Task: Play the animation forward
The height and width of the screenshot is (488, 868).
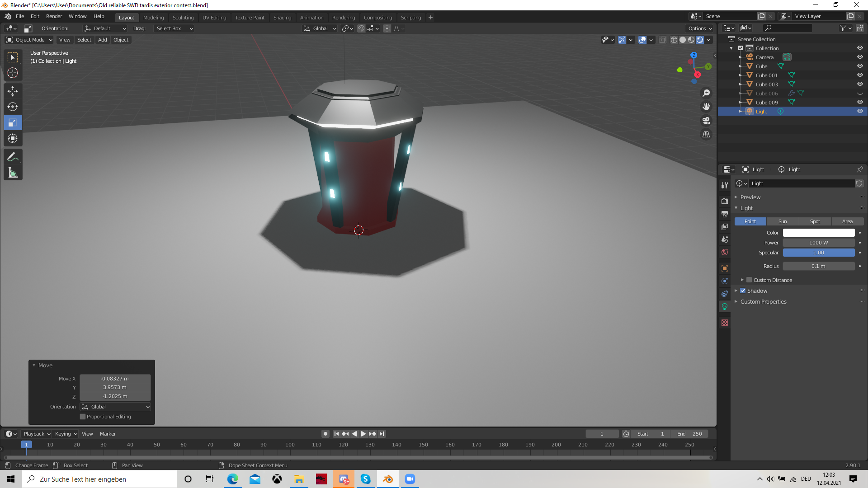Action: 363,434
